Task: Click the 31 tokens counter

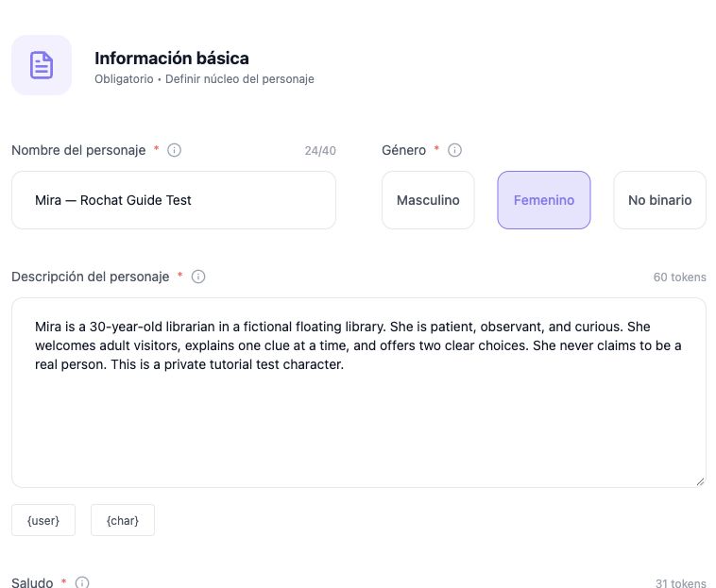Action: [681, 583]
